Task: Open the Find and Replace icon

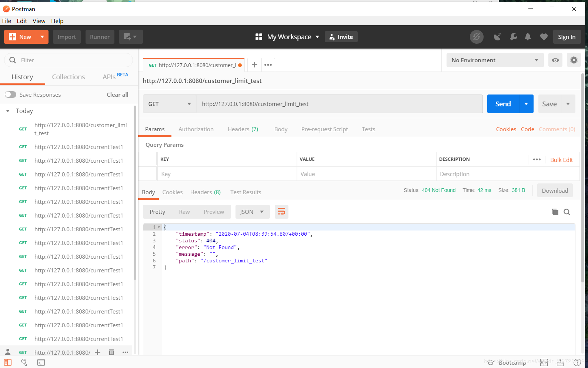Action: click(x=24, y=362)
